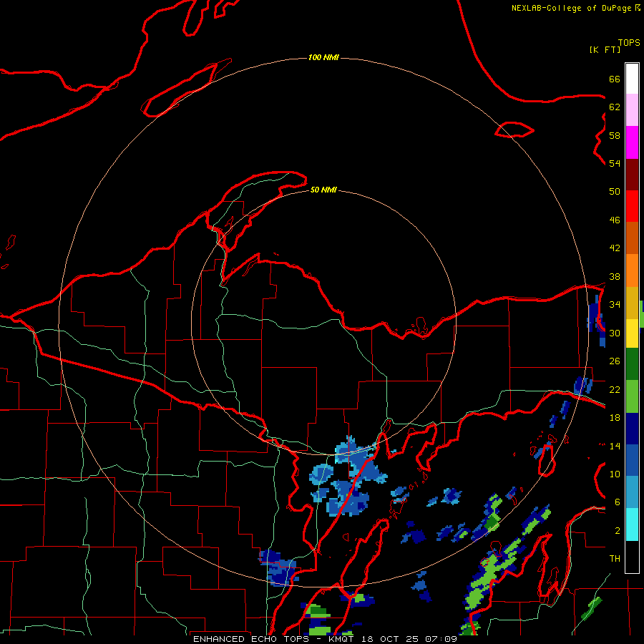644x644 pixels.
Task: Click the 14 value on the legend
Action: pyautogui.click(x=615, y=446)
